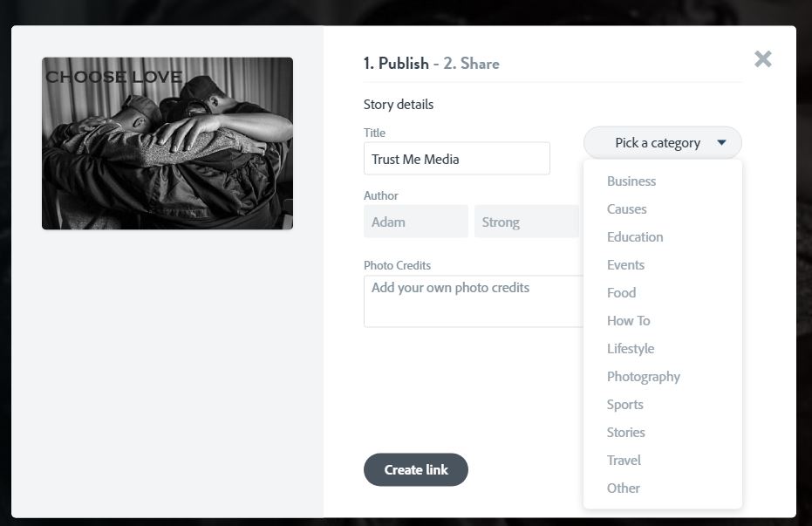Viewport: 812px width, 526px height.
Task: Choose the Causes category
Action: pos(627,209)
